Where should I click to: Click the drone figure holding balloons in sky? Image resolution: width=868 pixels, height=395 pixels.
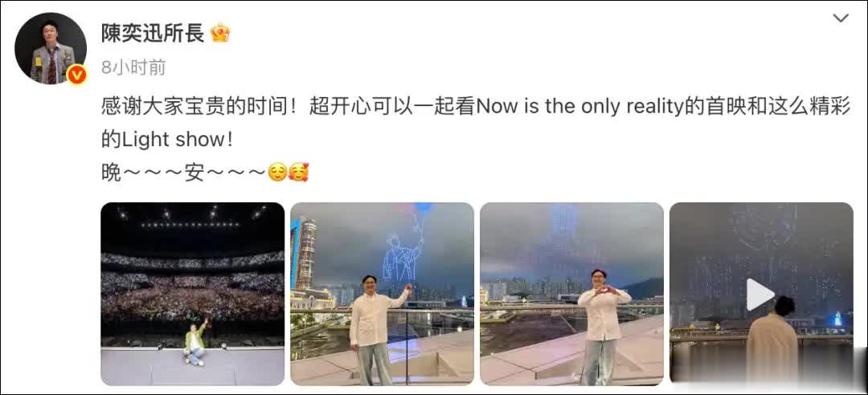(x=404, y=239)
